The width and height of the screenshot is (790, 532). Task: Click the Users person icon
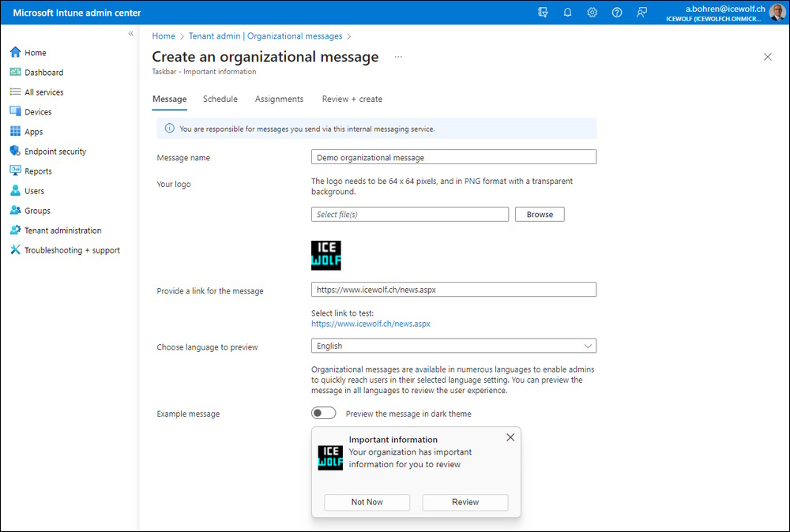[x=16, y=191]
